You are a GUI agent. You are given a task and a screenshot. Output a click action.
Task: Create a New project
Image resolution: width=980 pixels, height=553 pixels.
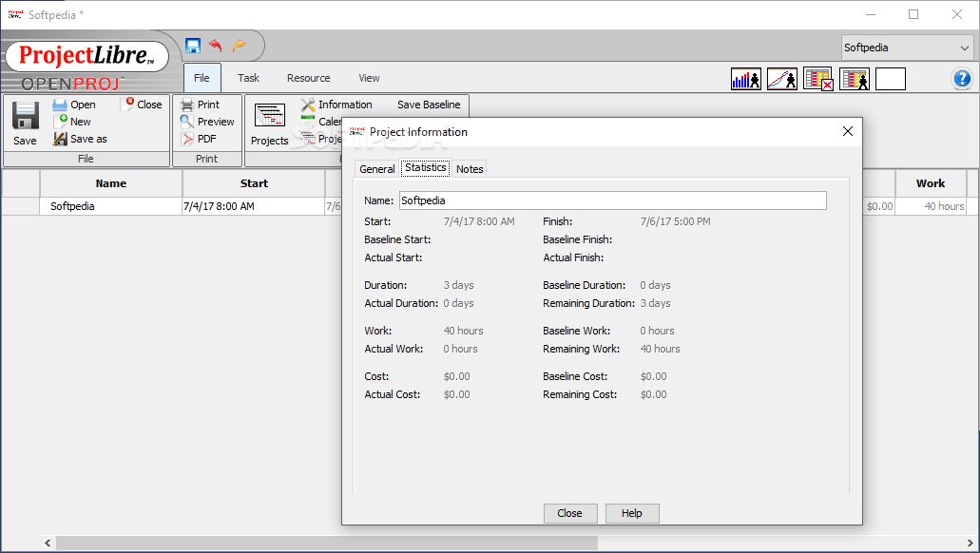tap(72, 122)
